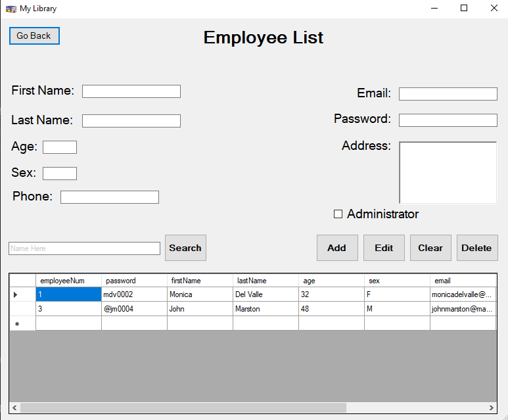Click the grid's scroll right arrow
The width and height of the screenshot is (508, 420).
point(492,408)
